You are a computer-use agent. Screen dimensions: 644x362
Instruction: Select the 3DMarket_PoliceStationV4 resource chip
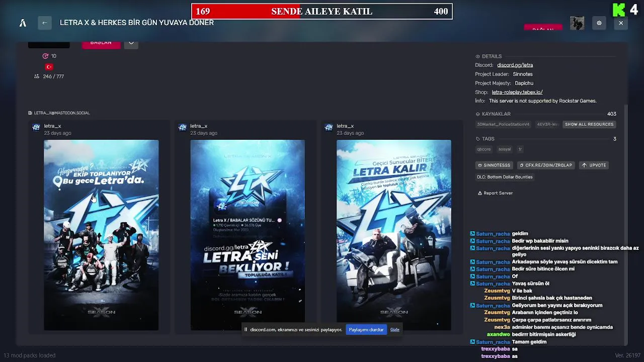503,124
